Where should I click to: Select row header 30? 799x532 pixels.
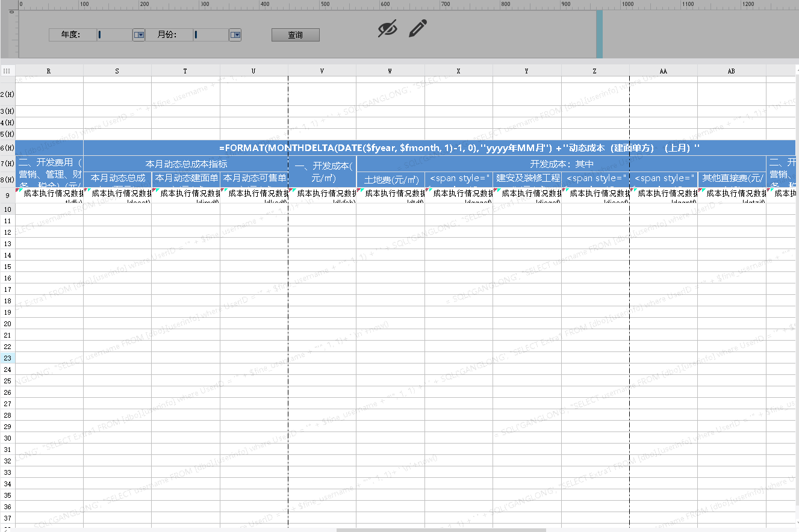point(7,438)
